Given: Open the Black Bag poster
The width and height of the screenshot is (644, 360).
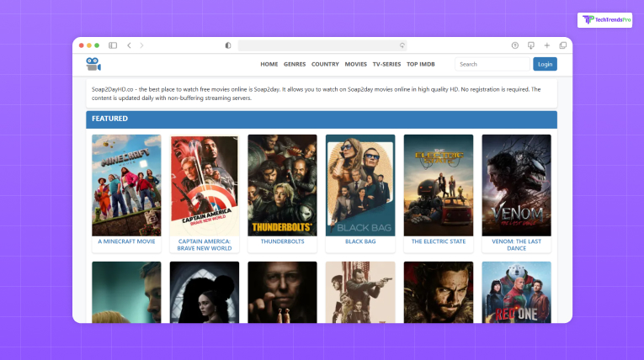Looking at the screenshot, I should tap(360, 185).
